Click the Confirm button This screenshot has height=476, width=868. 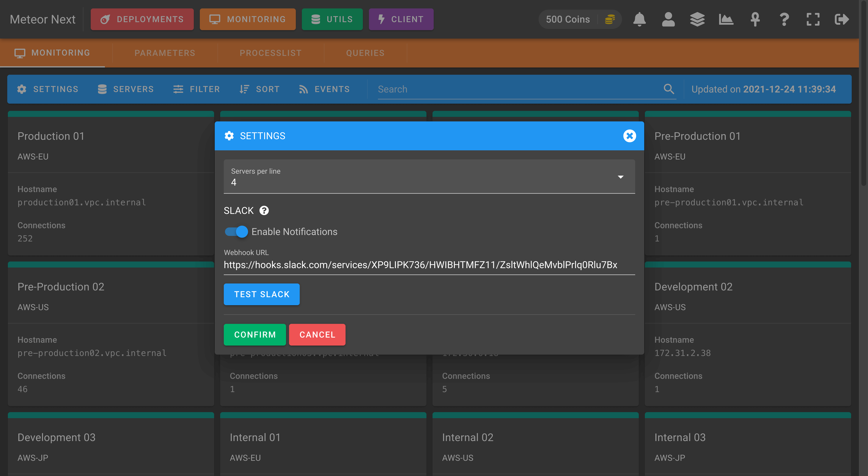(x=255, y=335)
